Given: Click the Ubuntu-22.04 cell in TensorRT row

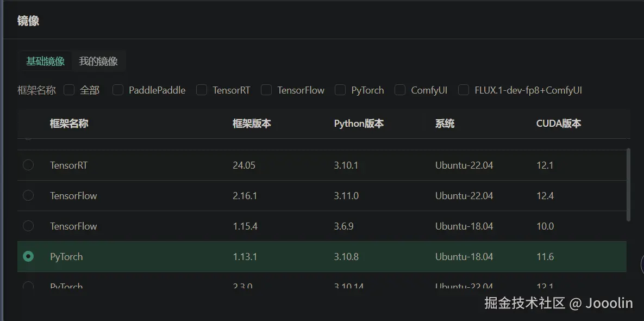Looking at the screenshot, I should 464,165.
